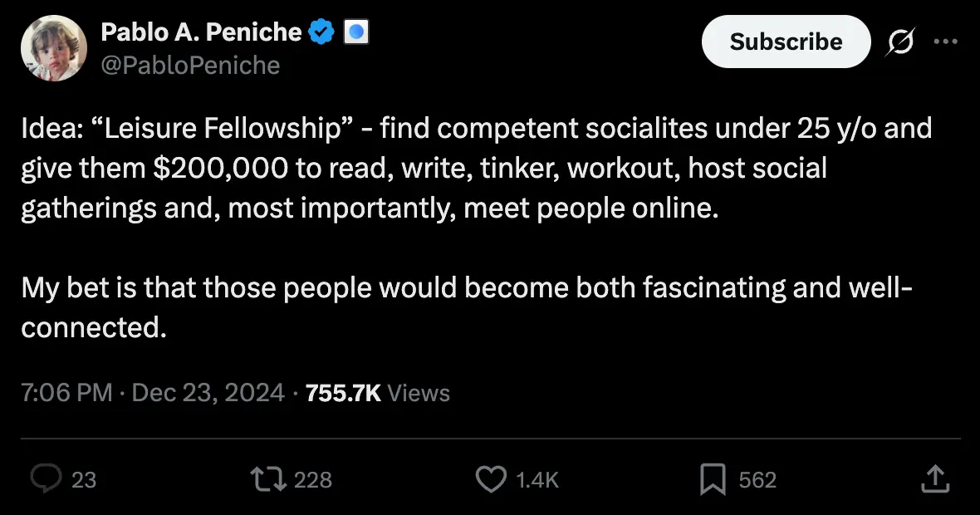980x515 pixels.
Task: View the 755.7K Views analytics
Action: point(378,392)
